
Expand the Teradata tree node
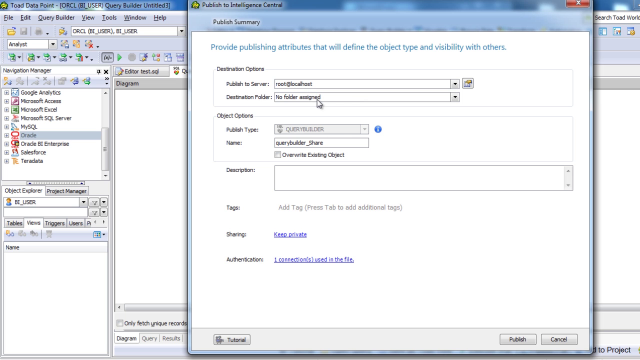(x=7, y=161)
